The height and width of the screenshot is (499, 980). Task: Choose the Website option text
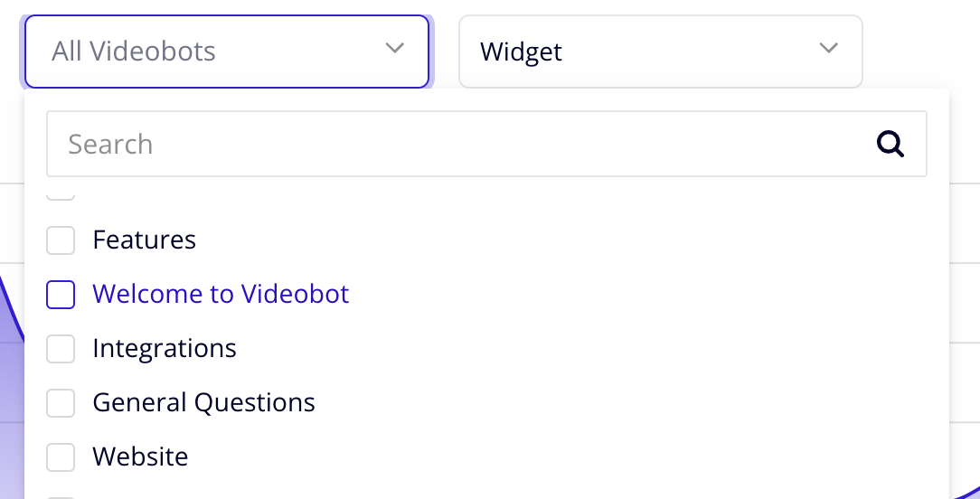pos(140,457)
